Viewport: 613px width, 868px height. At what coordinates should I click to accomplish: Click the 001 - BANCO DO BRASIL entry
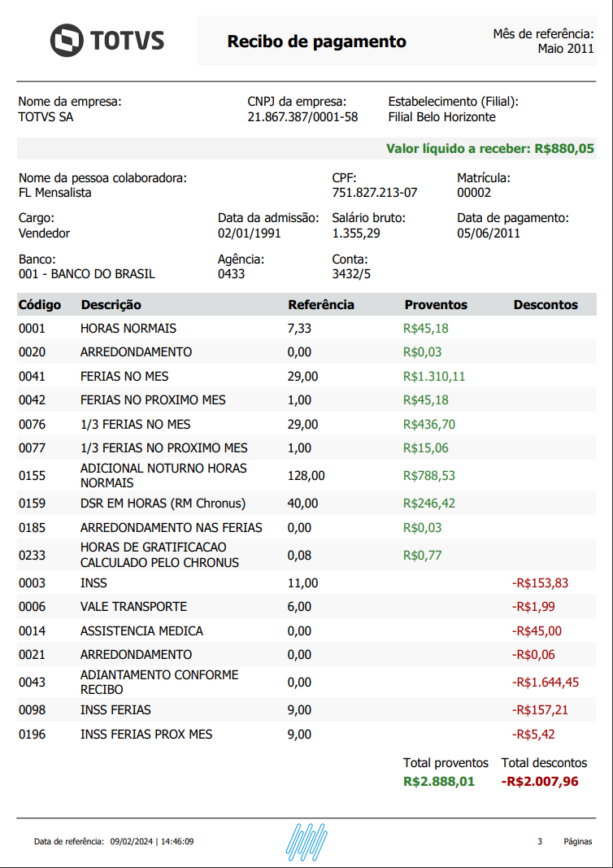tap(86, 274)
